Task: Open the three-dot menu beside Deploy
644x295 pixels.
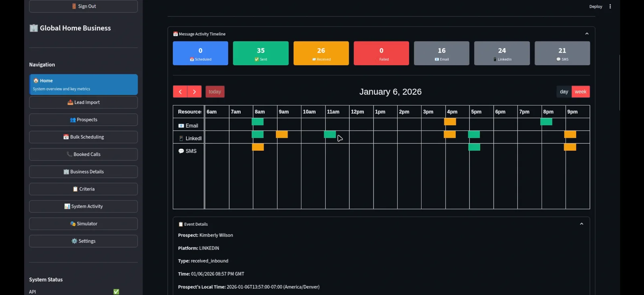Action: [x=610, y=6]
